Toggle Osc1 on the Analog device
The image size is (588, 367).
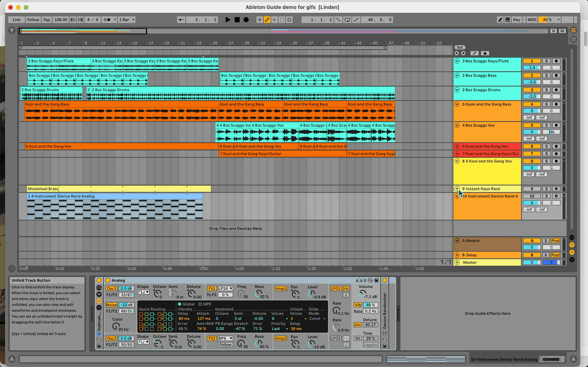[x=112, y=288]
